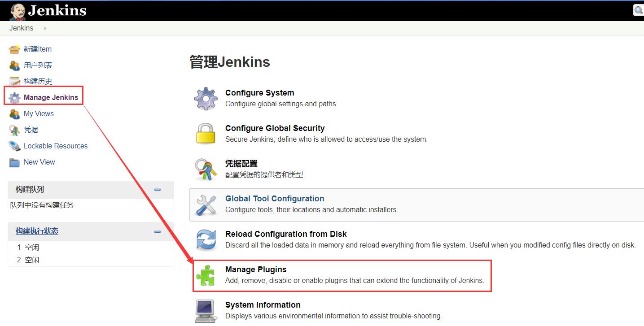This screenshot has height=326, width=644.
Task: Click 'Displays various environmental information' description
Action: coord(333,316)
